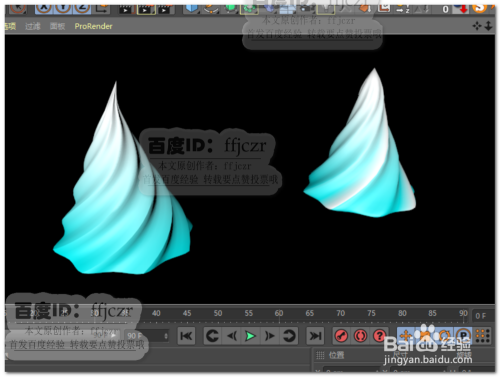
Task: Go to start of animation
Action: (x=186, y=336)
